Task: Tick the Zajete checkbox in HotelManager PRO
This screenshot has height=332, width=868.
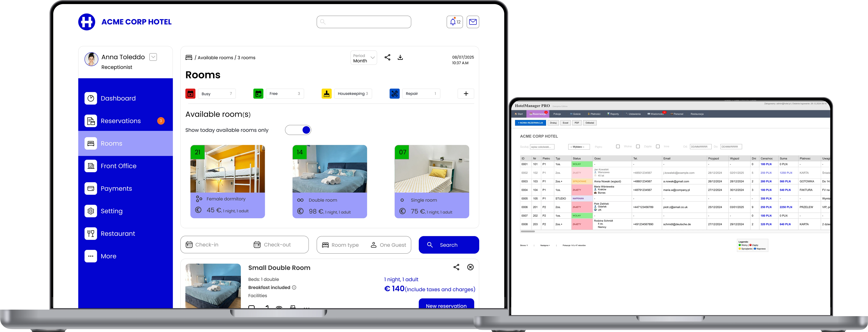Action: (638, 146)
